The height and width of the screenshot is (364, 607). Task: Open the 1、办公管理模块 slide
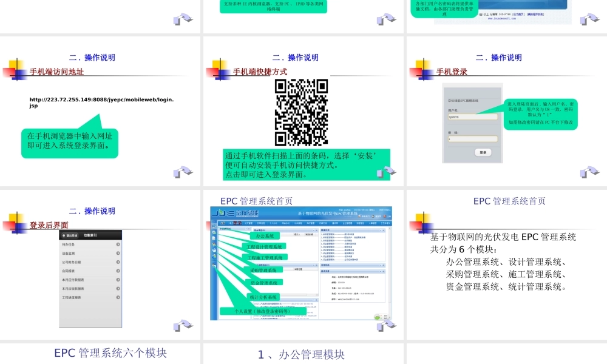click(301, 354)
